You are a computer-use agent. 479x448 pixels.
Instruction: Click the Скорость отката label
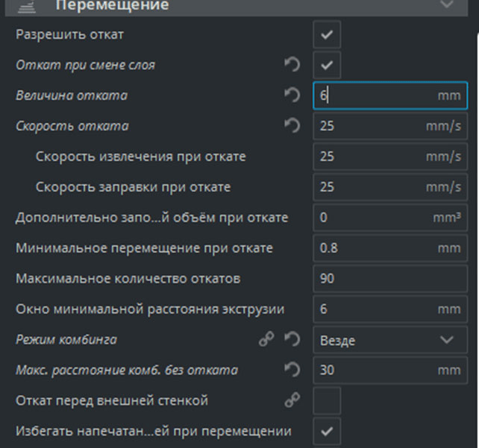[x=72, y=126]
